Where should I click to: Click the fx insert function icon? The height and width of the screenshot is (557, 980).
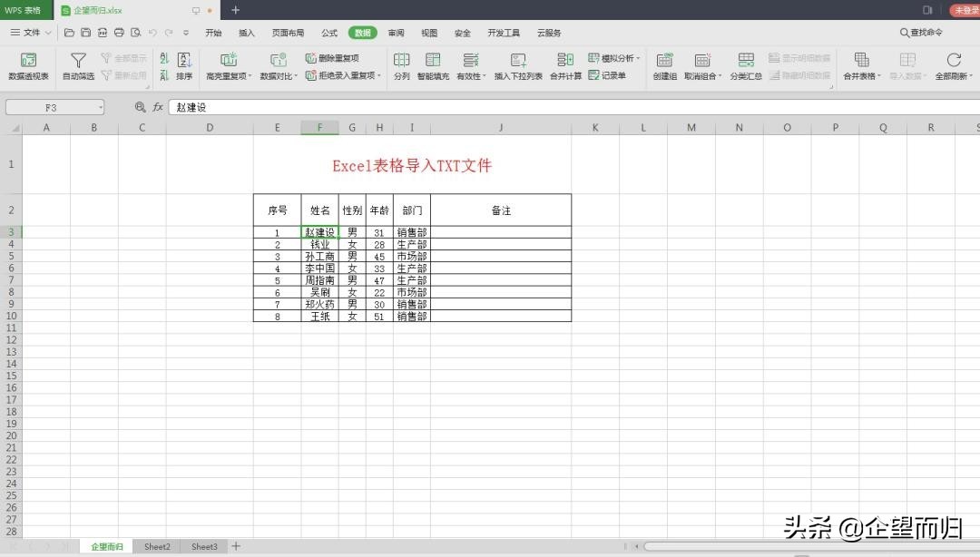coord(158,107)
